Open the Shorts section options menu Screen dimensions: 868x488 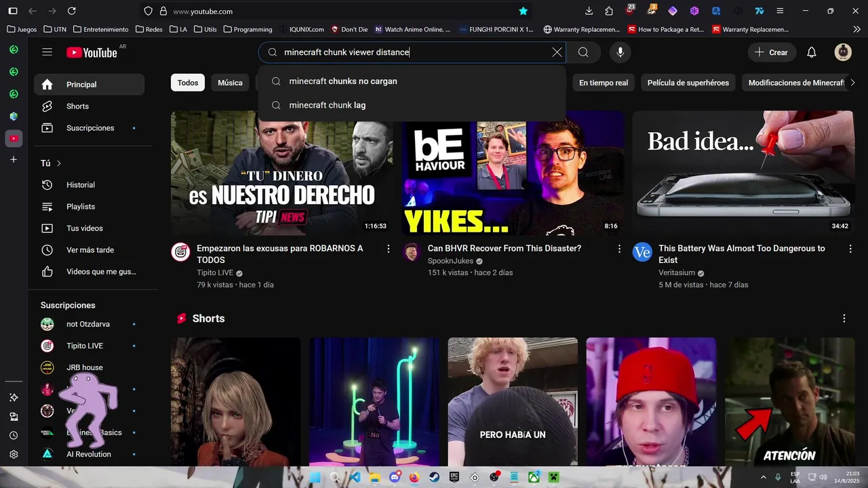[x=844, y=319]
